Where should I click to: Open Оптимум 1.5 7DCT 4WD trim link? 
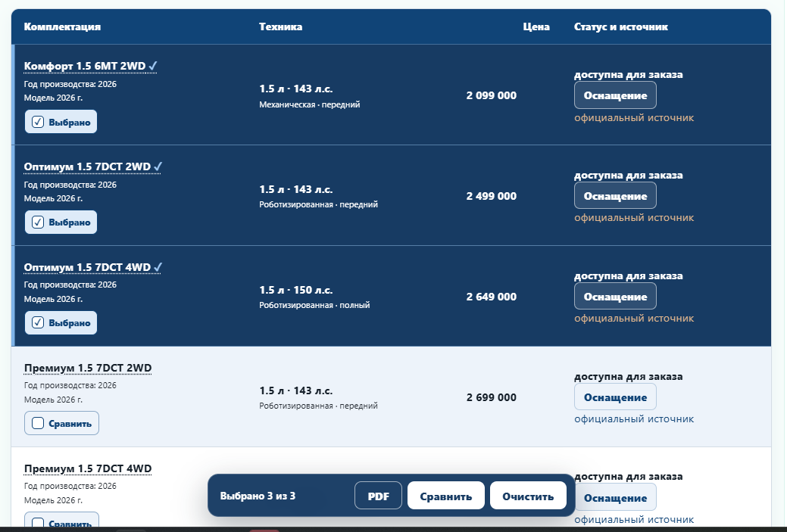(93, 267)
